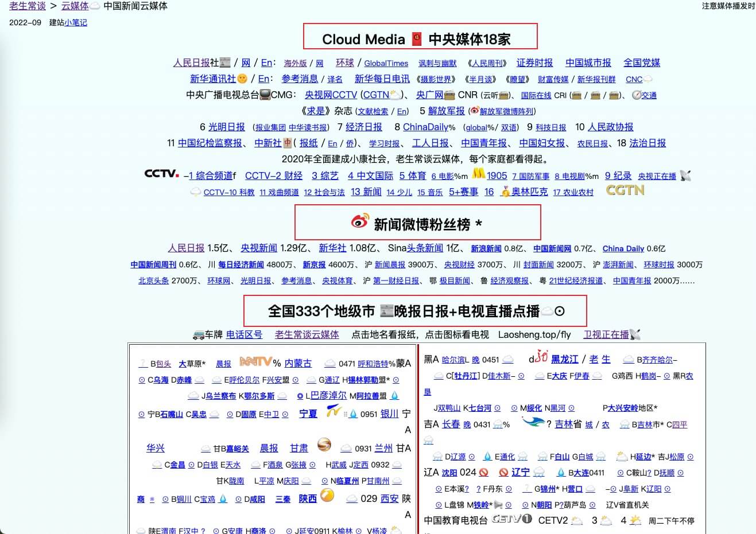
Task: Open the 老生常谈云媒体 link
Action: pos(307,334)
